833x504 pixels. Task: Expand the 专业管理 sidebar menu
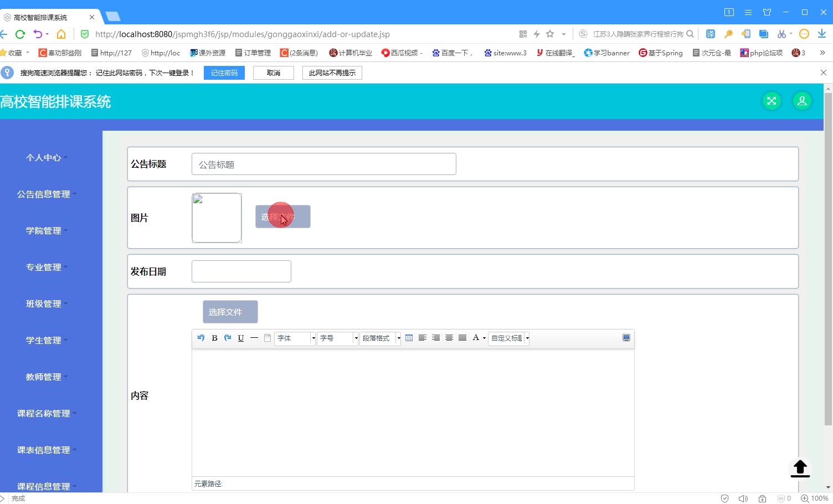(x=47, y=268)
